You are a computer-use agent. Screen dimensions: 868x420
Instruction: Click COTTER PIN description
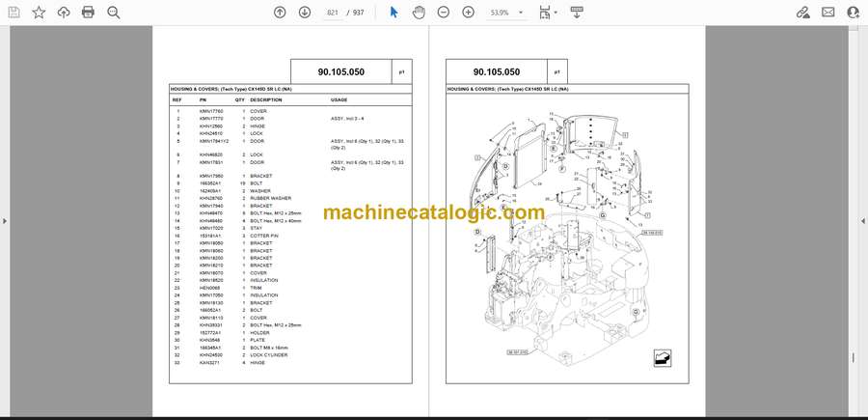pos(263,236)
